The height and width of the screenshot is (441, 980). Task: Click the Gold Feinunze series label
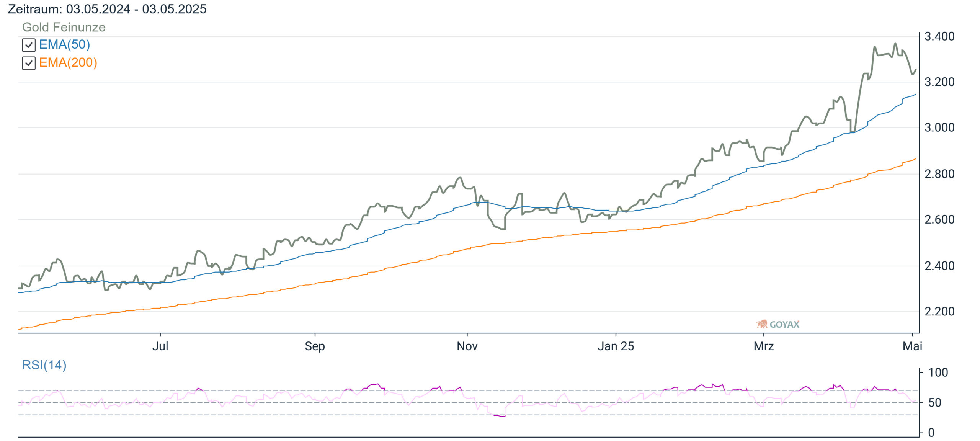(64, 27)
